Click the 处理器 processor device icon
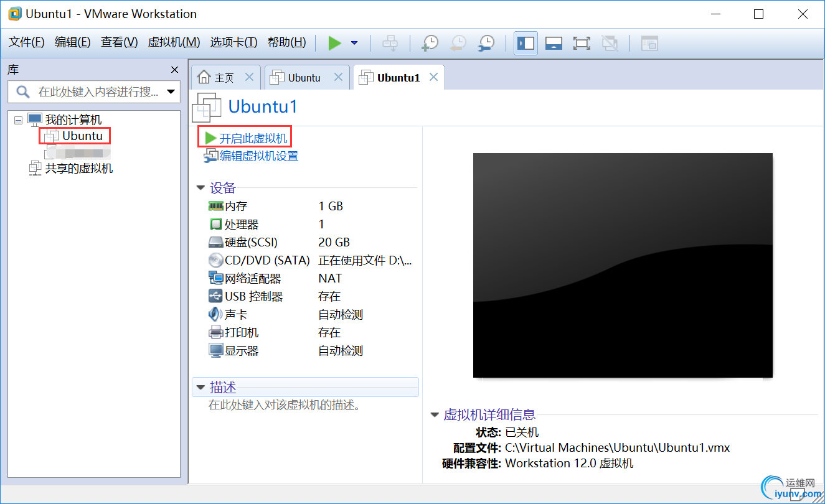This screenshot has height=504, width=825. click(215, 224)
